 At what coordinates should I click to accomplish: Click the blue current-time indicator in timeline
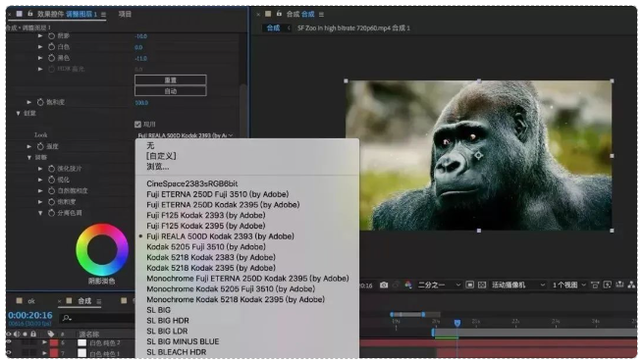click(x=457, y=324)
